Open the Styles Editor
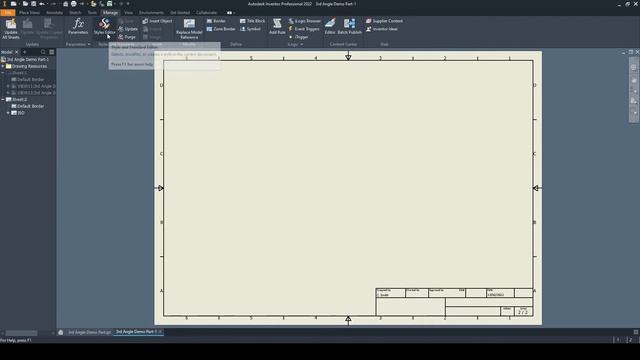Viewport: 640px width, 360px height. click(104, 27)
